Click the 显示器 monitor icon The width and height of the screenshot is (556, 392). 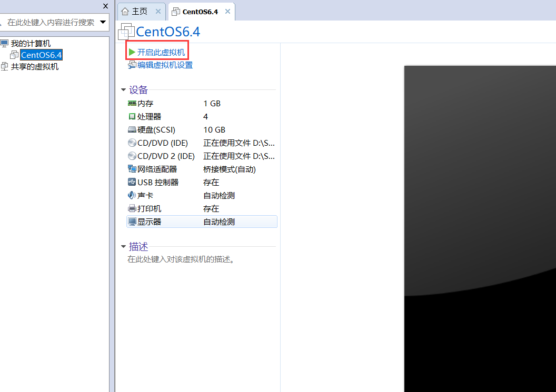(x=132, y=222)
